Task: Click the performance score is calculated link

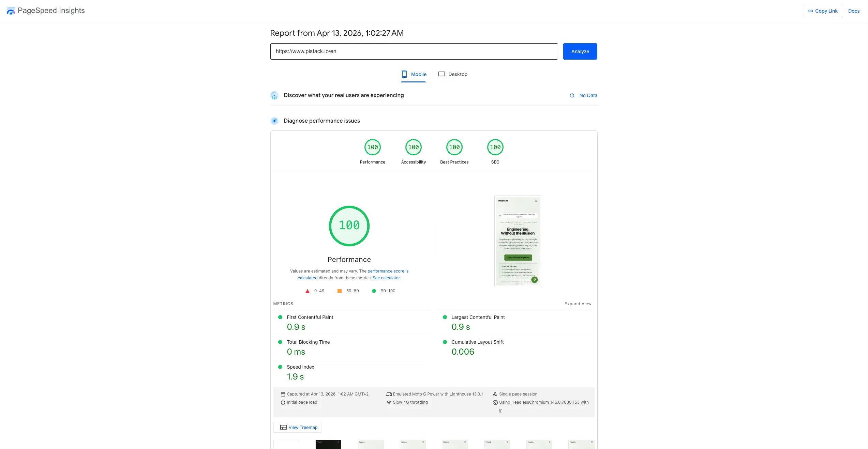Action: (x=388, y=271)
